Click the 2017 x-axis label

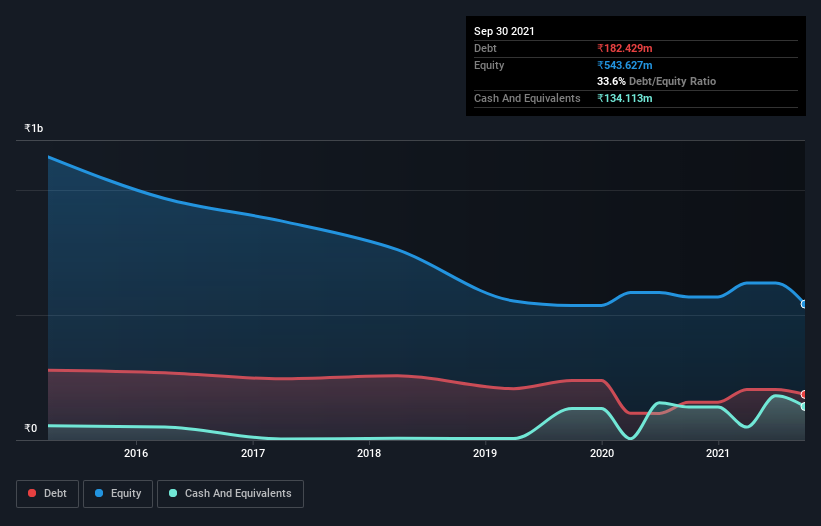(x=253, y=453)
